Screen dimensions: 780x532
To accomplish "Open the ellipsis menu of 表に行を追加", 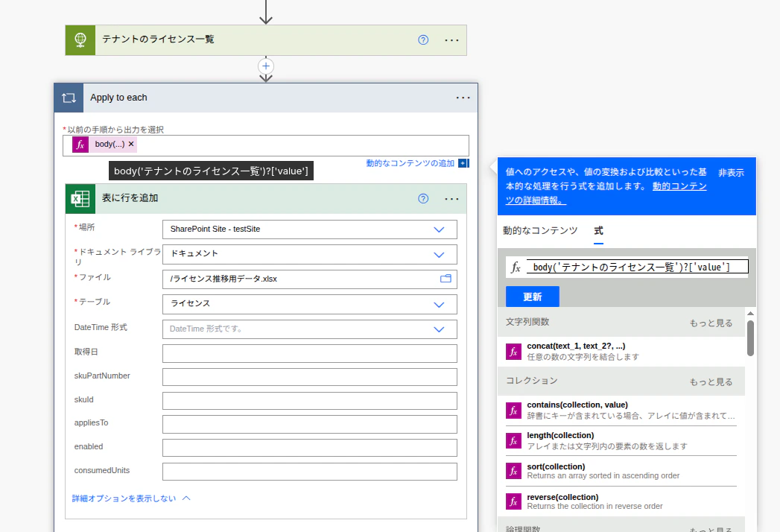I will (x=451, y=198).
